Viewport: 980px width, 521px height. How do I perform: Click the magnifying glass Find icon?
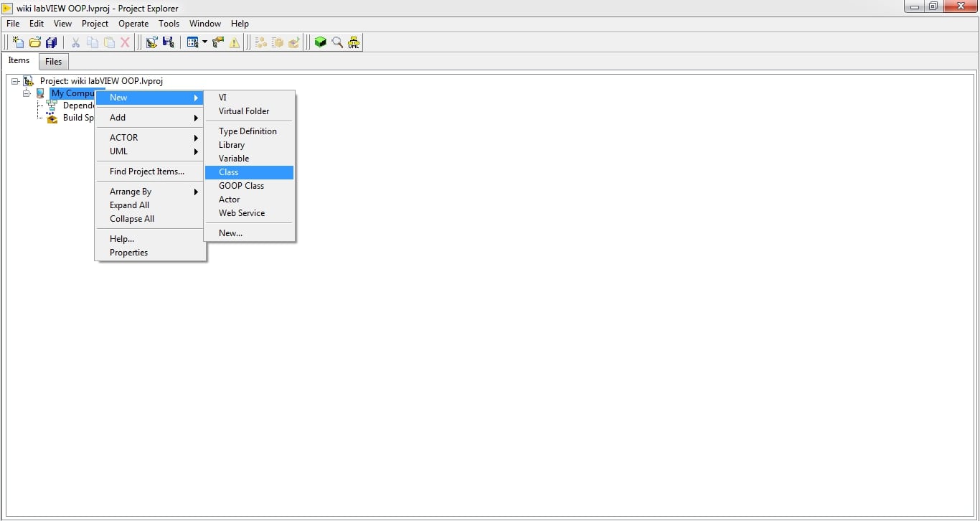(x=337, y=42)
